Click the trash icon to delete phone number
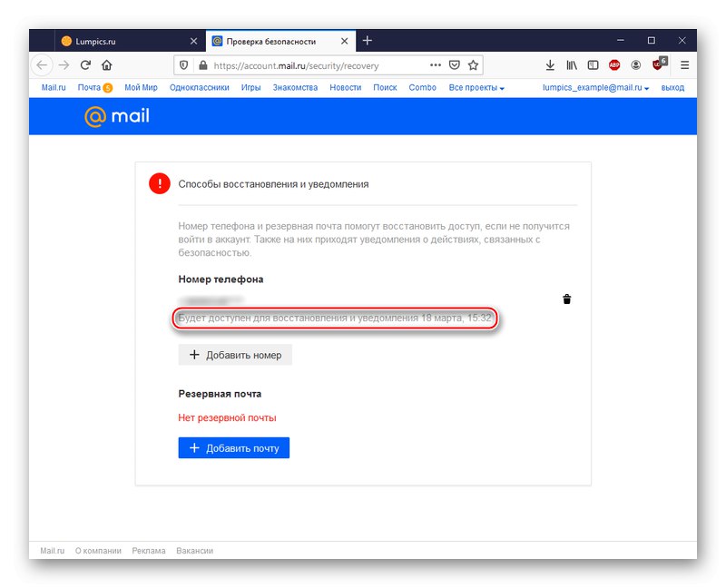This screenshot has height=588, width=726. click(x=567, y=299)
